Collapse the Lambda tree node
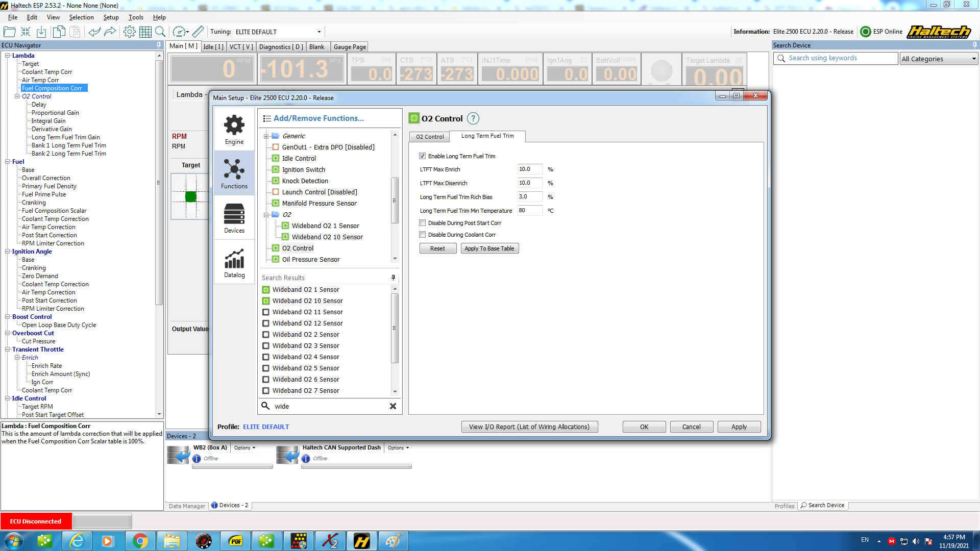Viewport: 980px width, 551px height. (7, 56)
